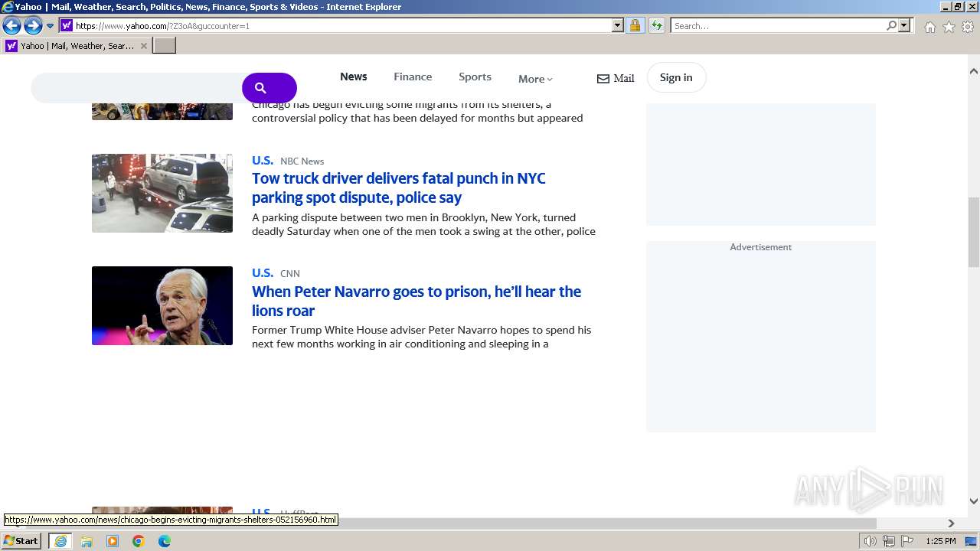
Task: Click the show desktop icon beside the clock
Action: [x=971, y=541]
